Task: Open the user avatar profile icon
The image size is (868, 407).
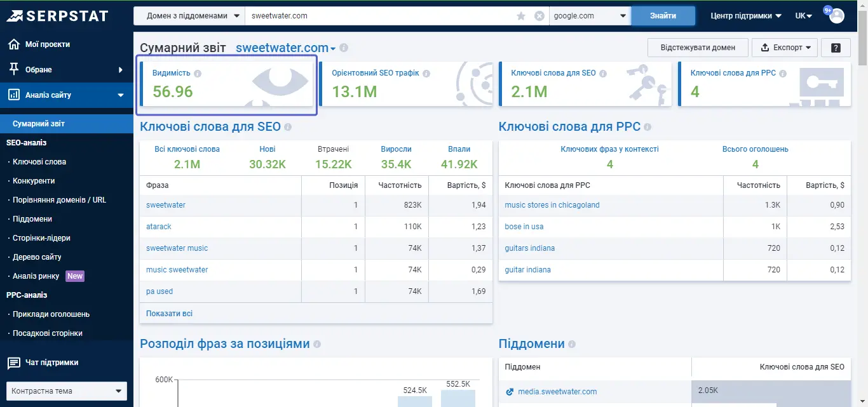Action: click(x=837, y=16)
